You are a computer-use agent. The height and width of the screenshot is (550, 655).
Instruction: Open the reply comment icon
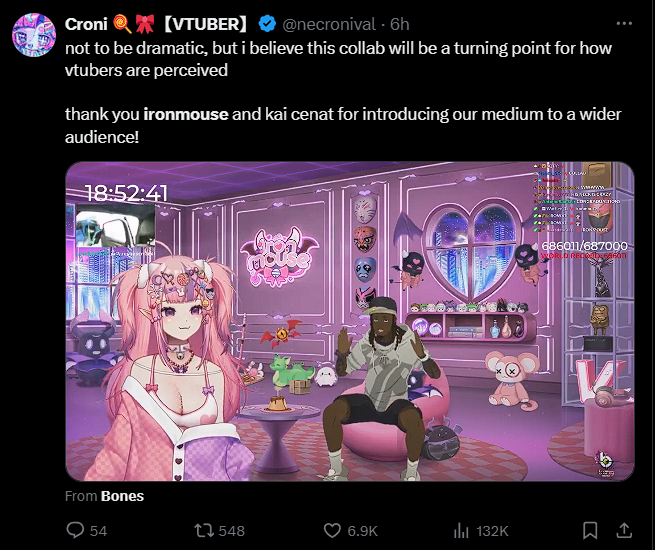(x=75, y=530)
